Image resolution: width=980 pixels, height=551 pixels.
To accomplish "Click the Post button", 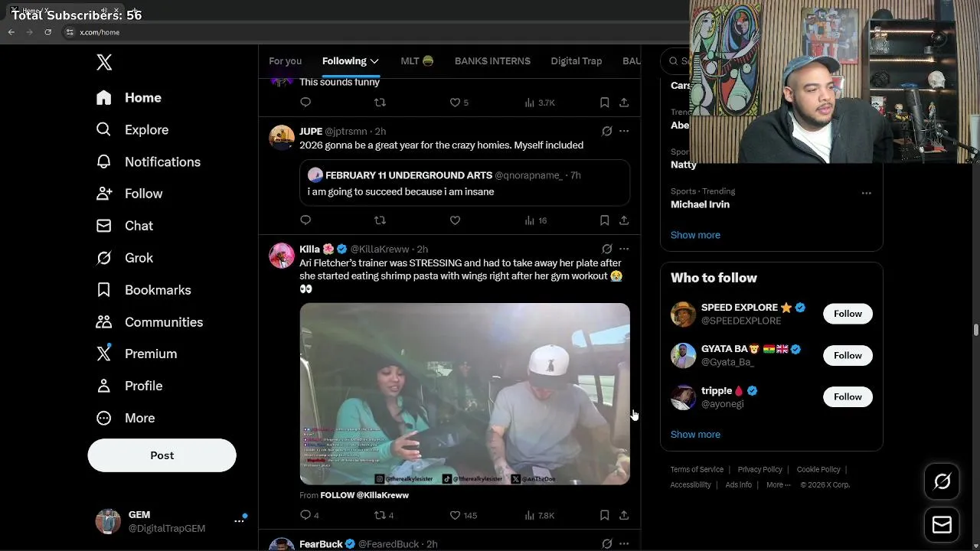I will coord(162,455).
